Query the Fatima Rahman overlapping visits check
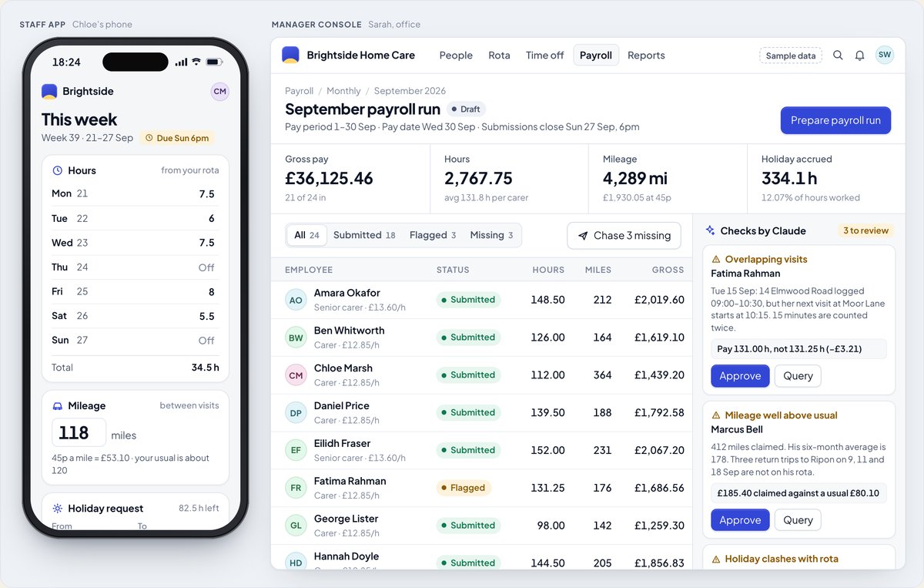924x588 pixels. [798, 376]
